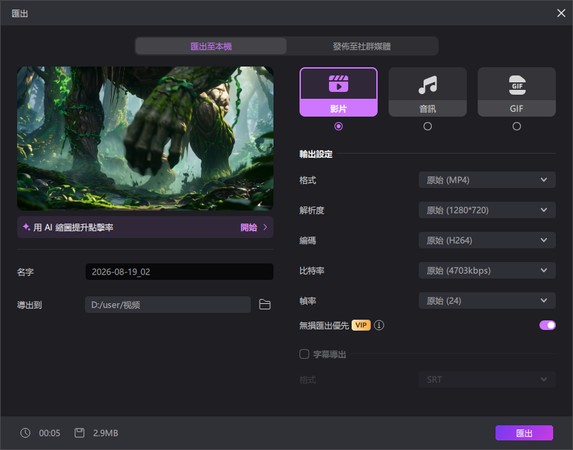Click the 用 AI 縮圖提升點擊率 banner
Viewport: 573px width, 450px height.
click(x=145, y=227)
